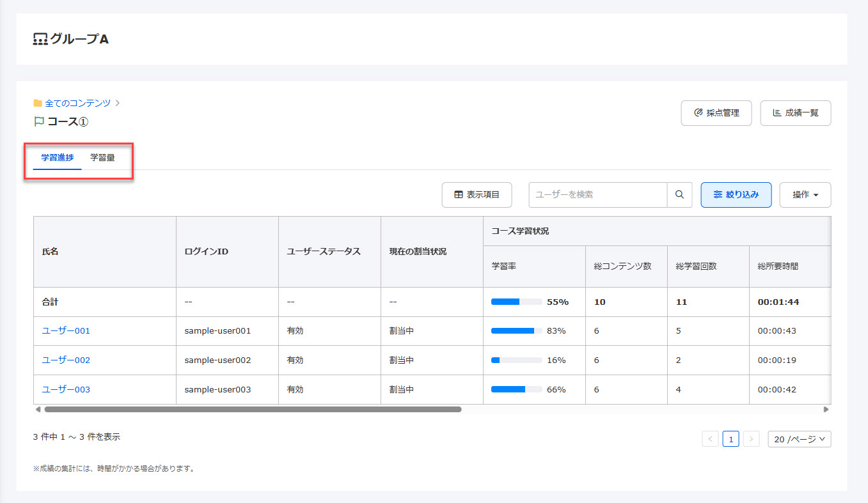Open 全てのコンテンツ breadcrumb link

pos(77,103)
